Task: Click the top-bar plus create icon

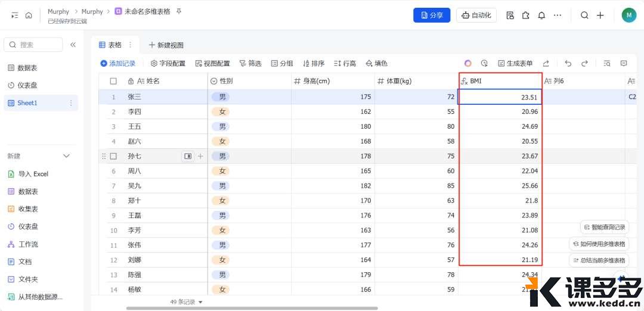Action: 600,15
